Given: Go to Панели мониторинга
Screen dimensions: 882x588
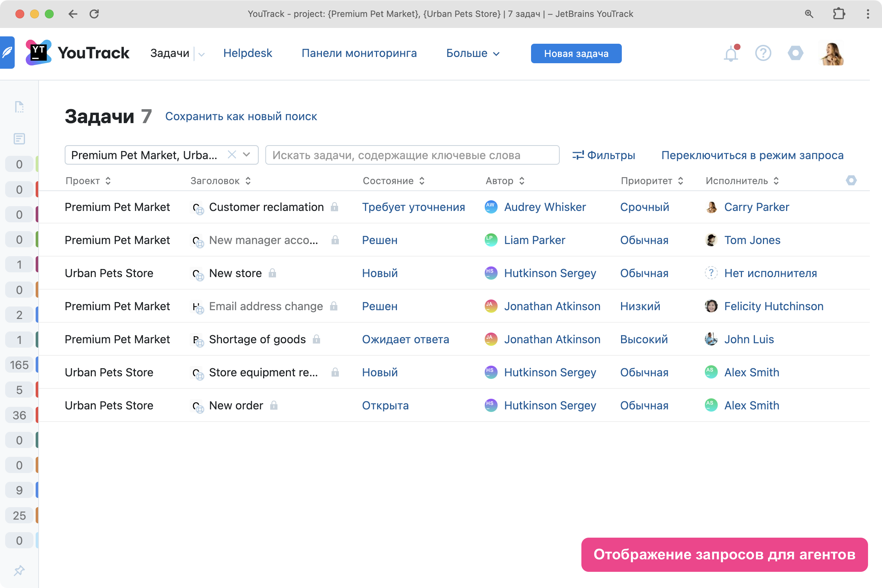Looking at the screenshot, I should point(359,53).
